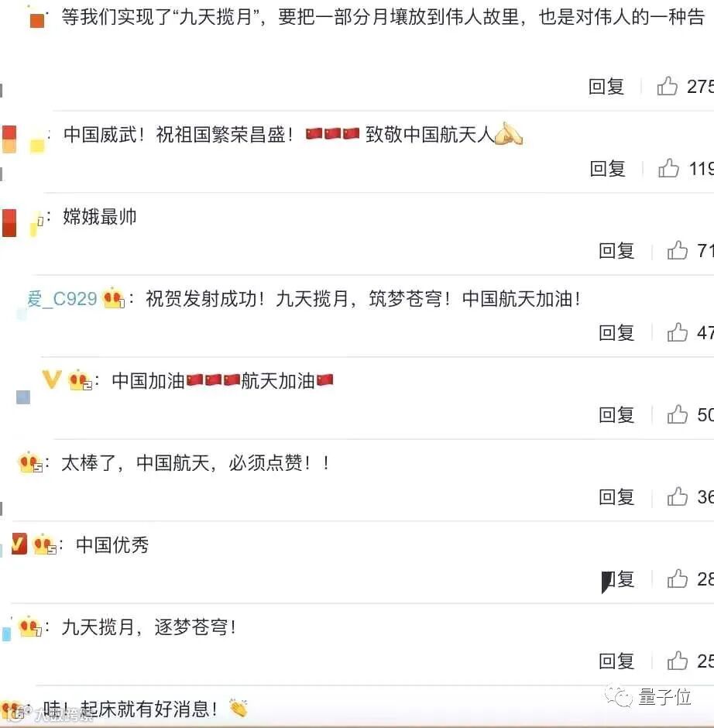Reply to the top 月壤 comment
Image resolution: width=714 pixels, height=728 pixels.
coord(606,87)
